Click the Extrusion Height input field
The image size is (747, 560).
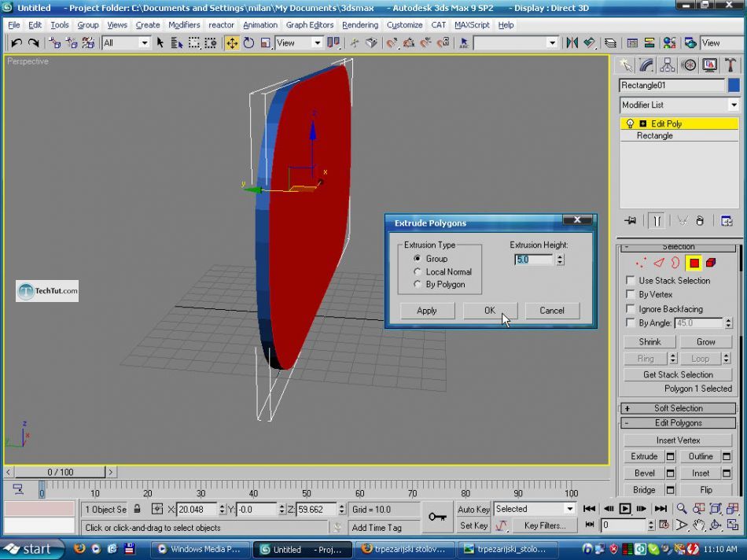click(534, 260)
